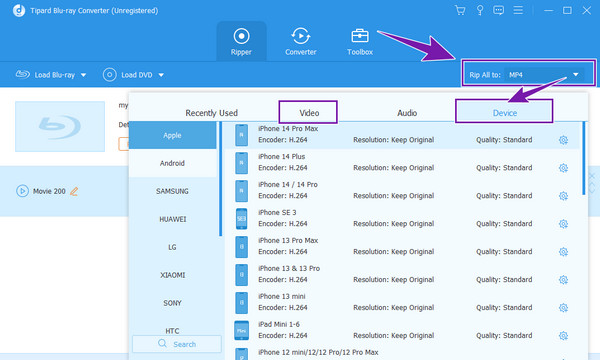Open settings gear for iPhone 14 Plus

pyautogui.click(x=563, y=168)
